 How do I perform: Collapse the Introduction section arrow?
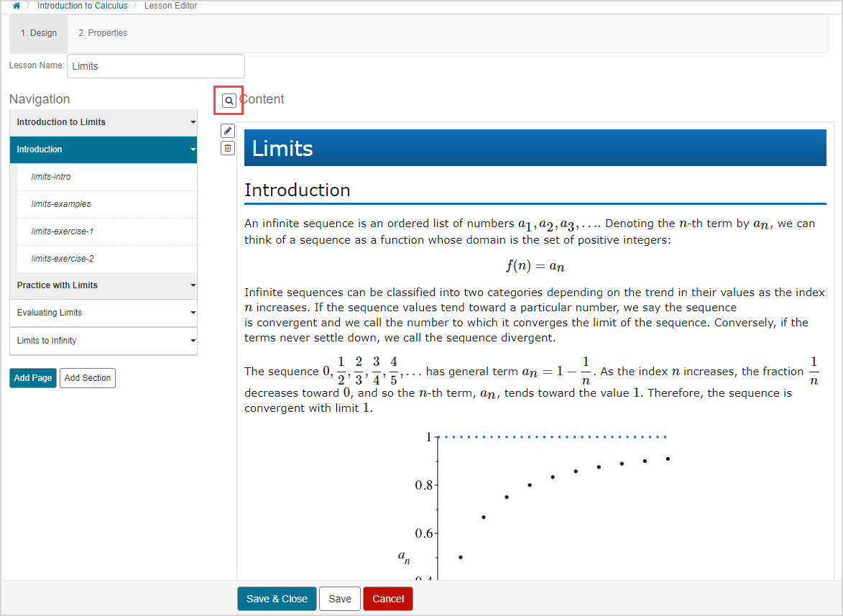click(193, 150)
